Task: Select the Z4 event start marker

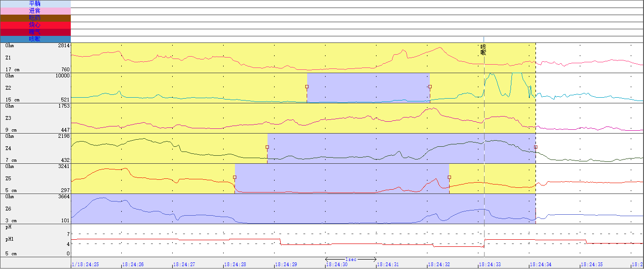Action: coord(267,147)
